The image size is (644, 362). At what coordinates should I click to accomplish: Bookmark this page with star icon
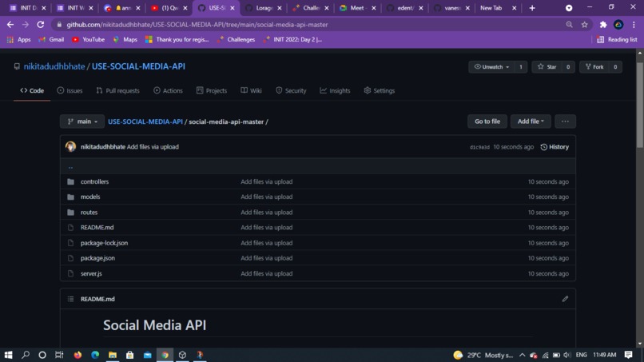tap(584, 25)
